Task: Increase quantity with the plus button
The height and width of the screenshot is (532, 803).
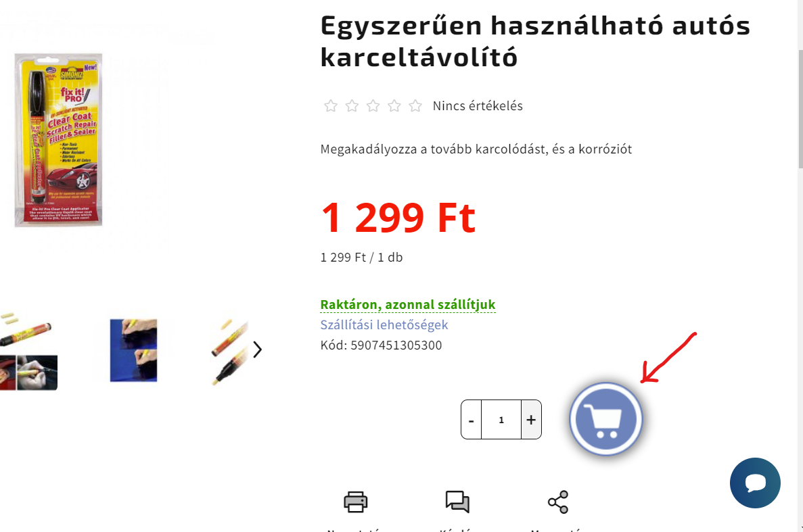Action: [x=531, y=420]
